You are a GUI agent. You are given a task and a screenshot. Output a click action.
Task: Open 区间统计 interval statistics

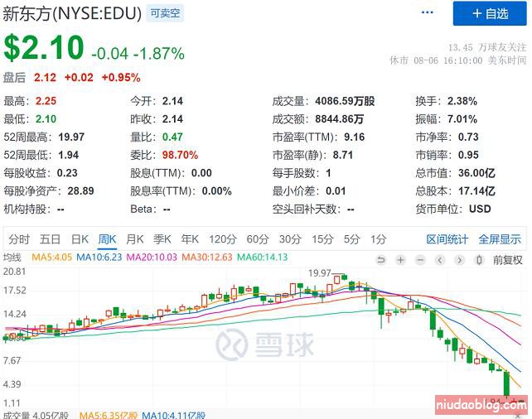coord(447,239)
